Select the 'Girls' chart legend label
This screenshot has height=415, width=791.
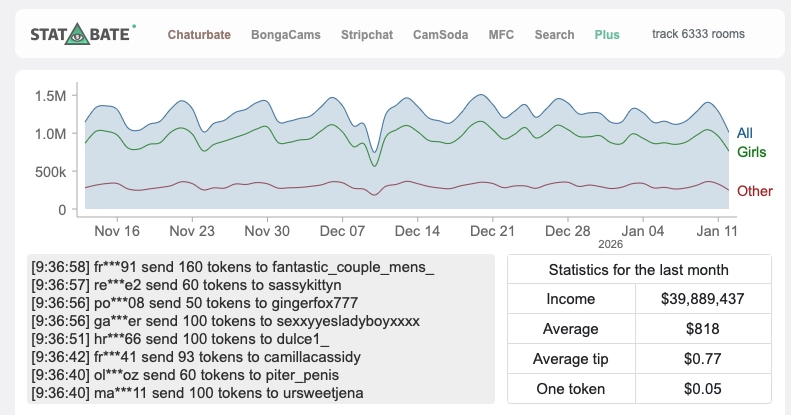coord(752,152)
